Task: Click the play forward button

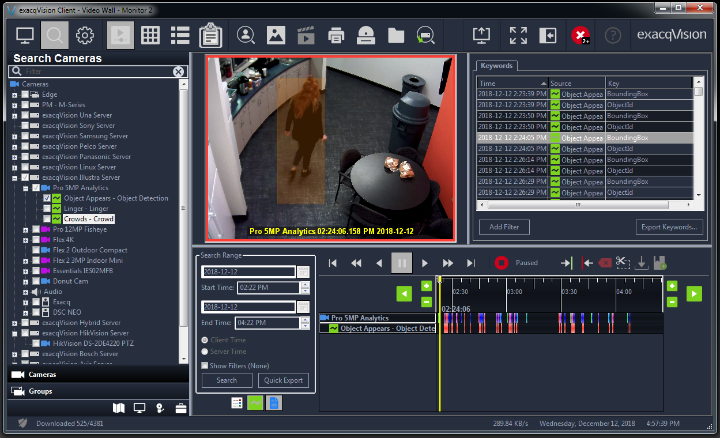Action: (425, 263)
